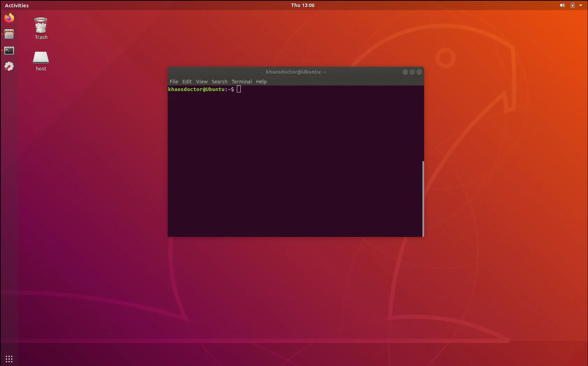The width and height of the screenshot is (588, 366).
Task: Open the File menu in Terminal
Action: [x=174, y=82]
